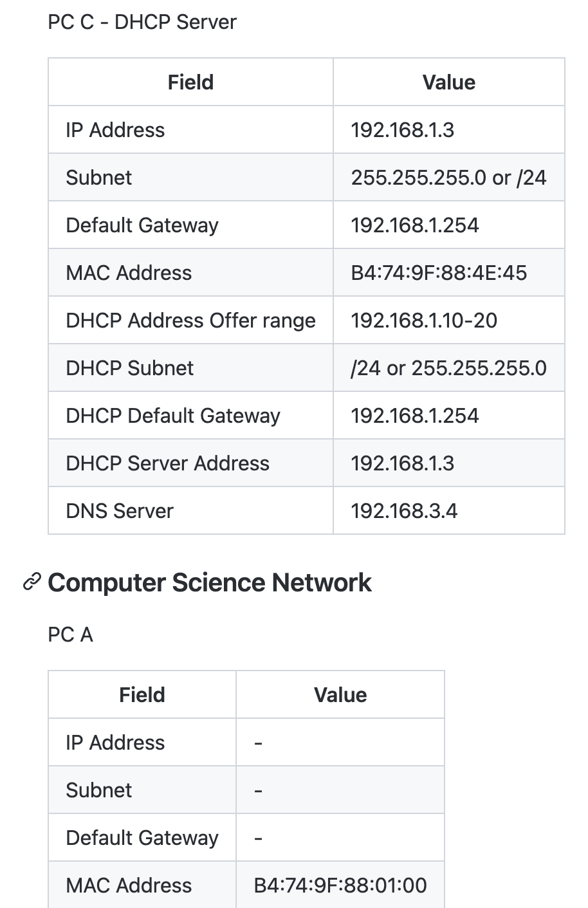Click the PC C - DHCP Server heading
Image resolution: width=588 pixels, height=908 pixels.
[x=142, y=21]
